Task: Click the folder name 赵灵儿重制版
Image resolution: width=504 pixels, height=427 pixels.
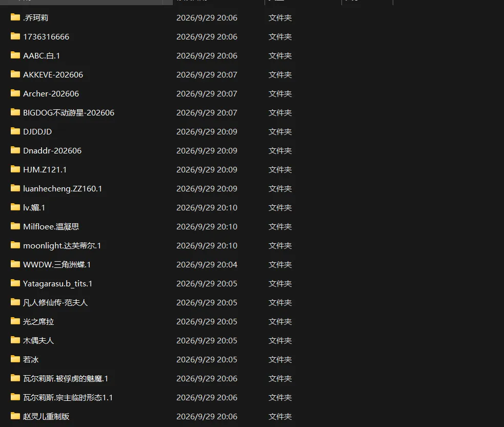Action: pyautogui.click(x=46, y=416)
